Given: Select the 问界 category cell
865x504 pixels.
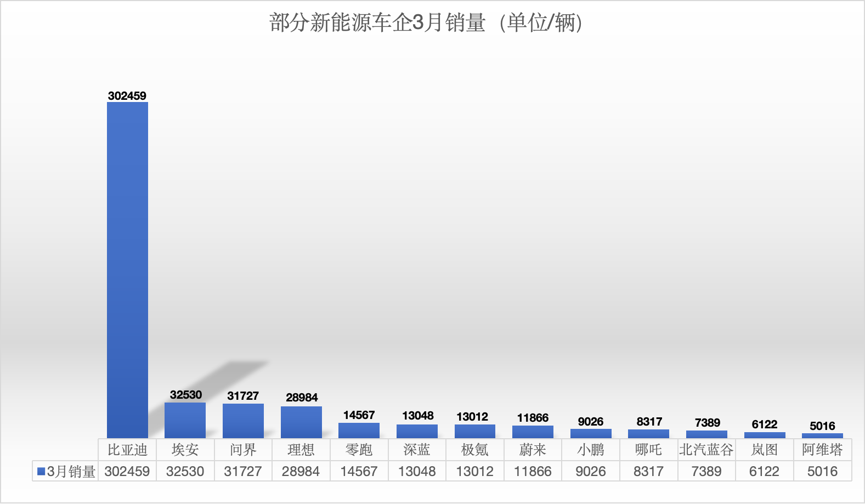Looking at the screenshot, I should click(x=243, y=450).
